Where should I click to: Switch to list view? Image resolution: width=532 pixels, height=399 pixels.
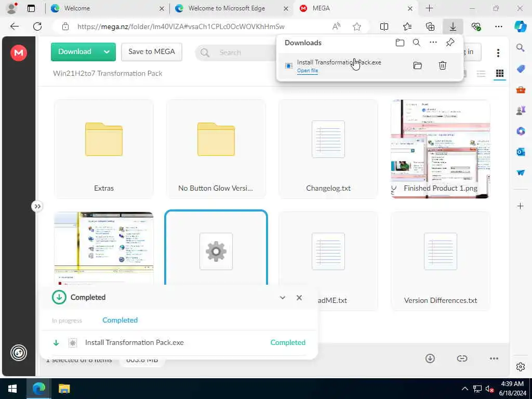481,74
